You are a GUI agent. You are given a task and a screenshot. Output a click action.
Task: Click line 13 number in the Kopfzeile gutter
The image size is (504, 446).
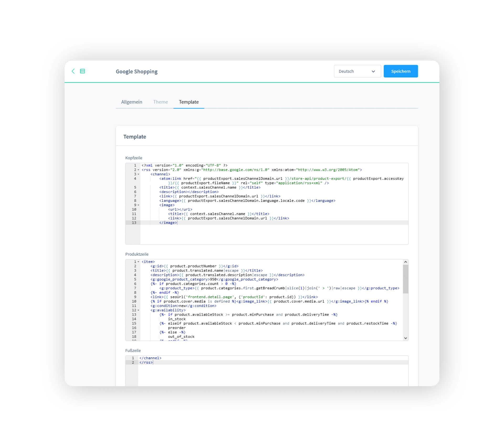[x=134, y=223]
